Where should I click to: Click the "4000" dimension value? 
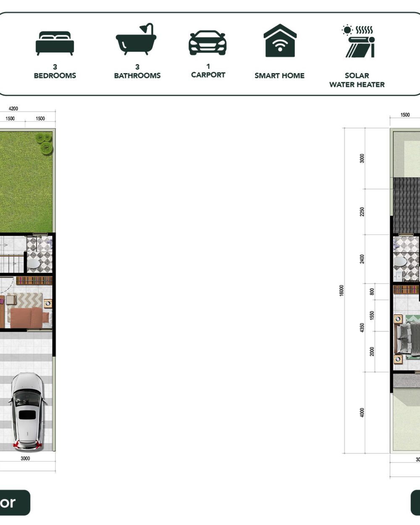coord(362,412)
